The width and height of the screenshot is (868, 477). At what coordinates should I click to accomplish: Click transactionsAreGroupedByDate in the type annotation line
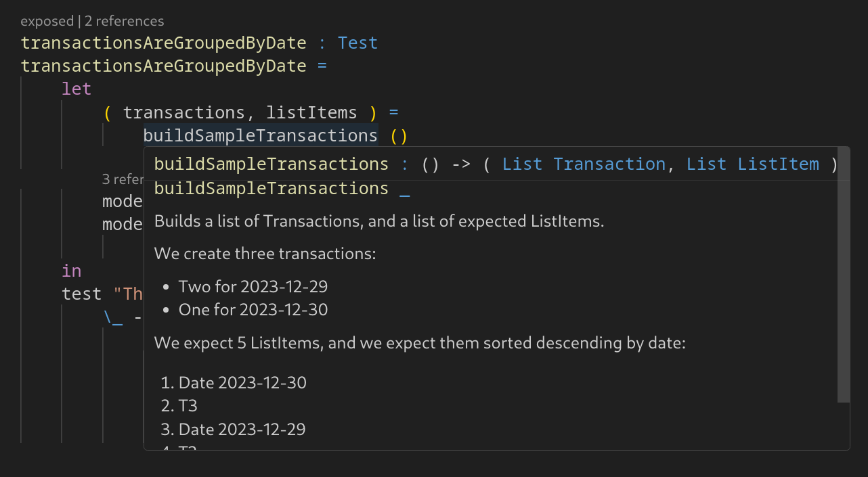(163, 43)
